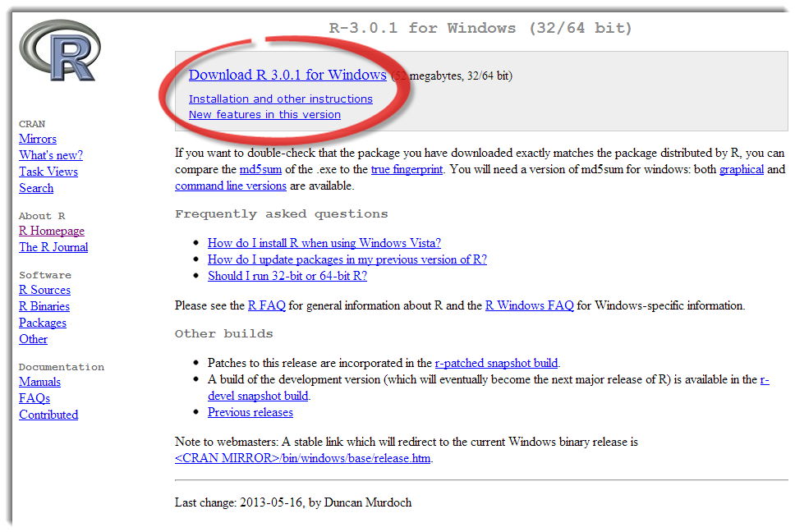Viewport: 795px width, 532px height.
Task: Open The R Journal link
Action: tap(53, 247)
